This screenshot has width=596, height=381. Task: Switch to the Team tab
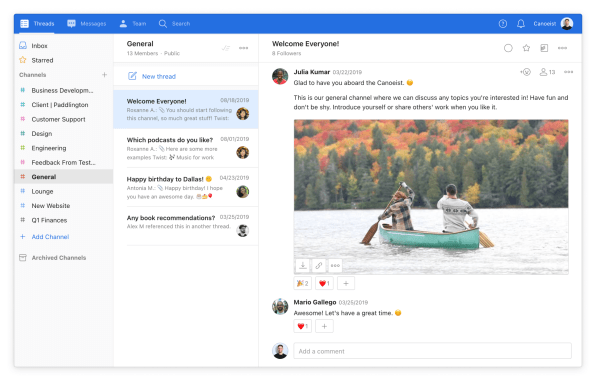(x=133, y=24)
